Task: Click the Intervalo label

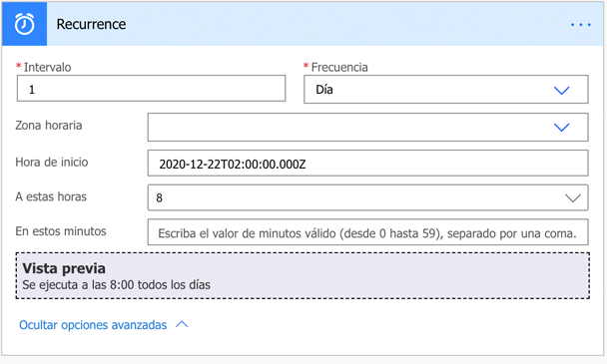Action: 47,67
